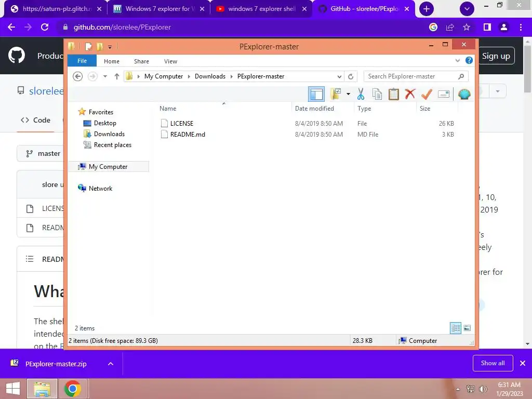
Task: Switch to the saturn-plz.glitch browser tab
Action: point(56,9)
